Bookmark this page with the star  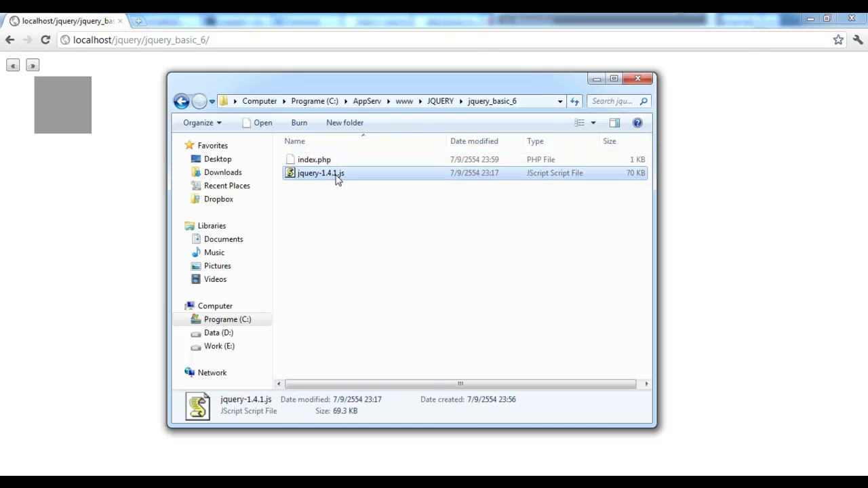pyautogui.click(x=838, y=40)
